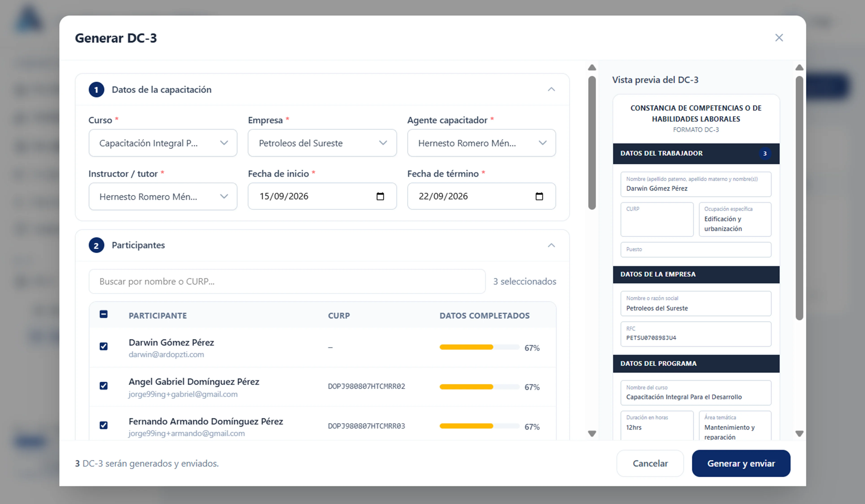
Task: Uncheck Darwin Gómez Pérez participant
Action: [x=104, y=346]
